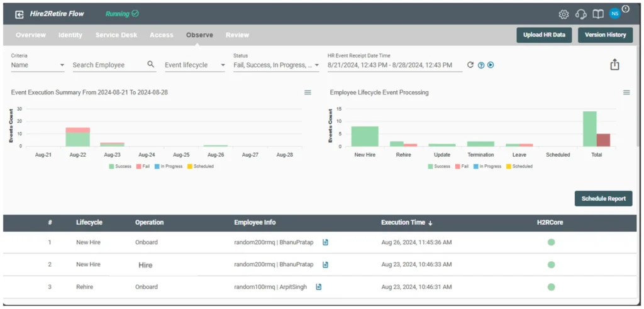
Task: Click the Upload HR Data button
Action: (x=544, y=35)
